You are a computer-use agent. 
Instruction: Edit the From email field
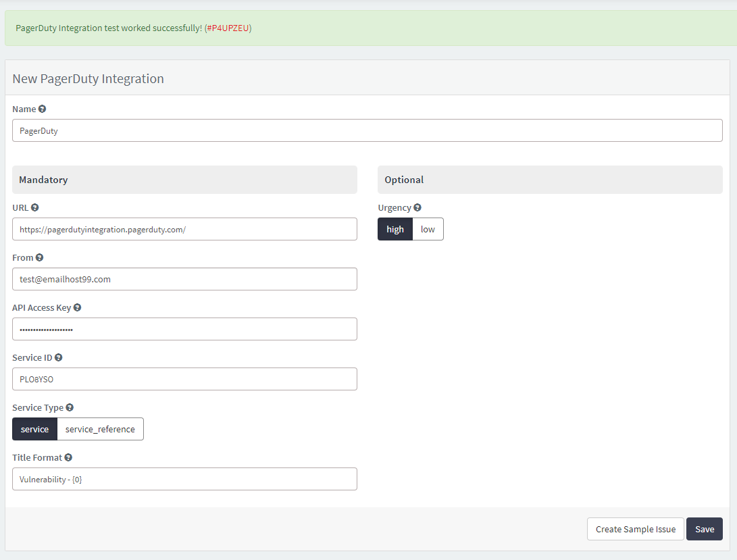pyautogui.click(x=184, y=279)
